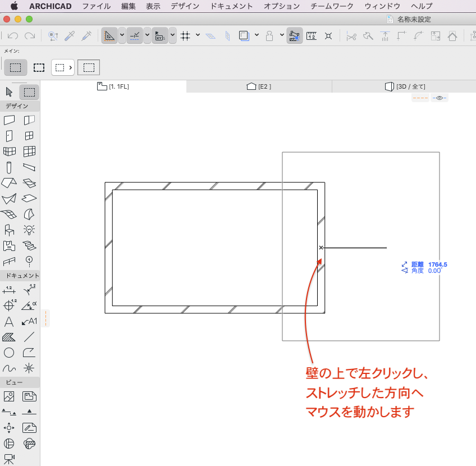
Task: Open Tracker options dropdown arrow
Action: click(172, 35)
